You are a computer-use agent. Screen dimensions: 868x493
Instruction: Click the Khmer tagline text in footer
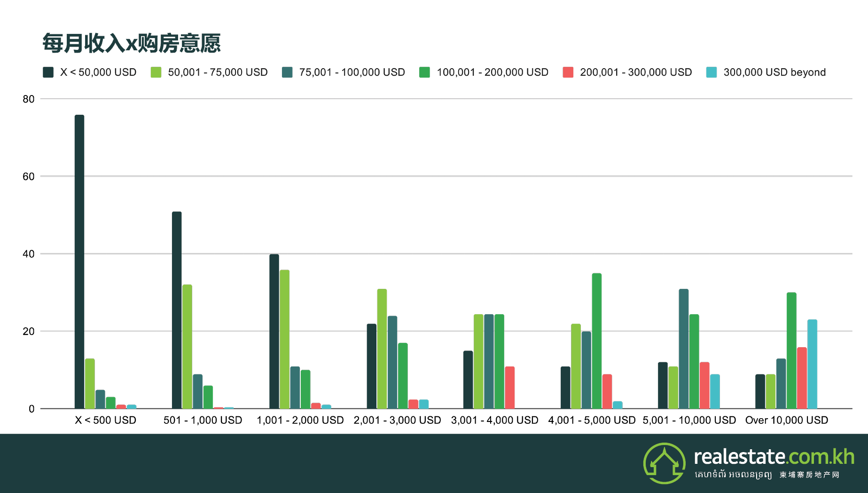pyautogui.click(x=733, y=475)
